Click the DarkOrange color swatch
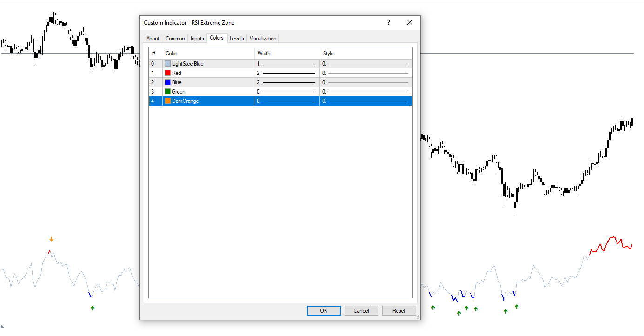This screenshot has width=644, height=336. [167, 101]
